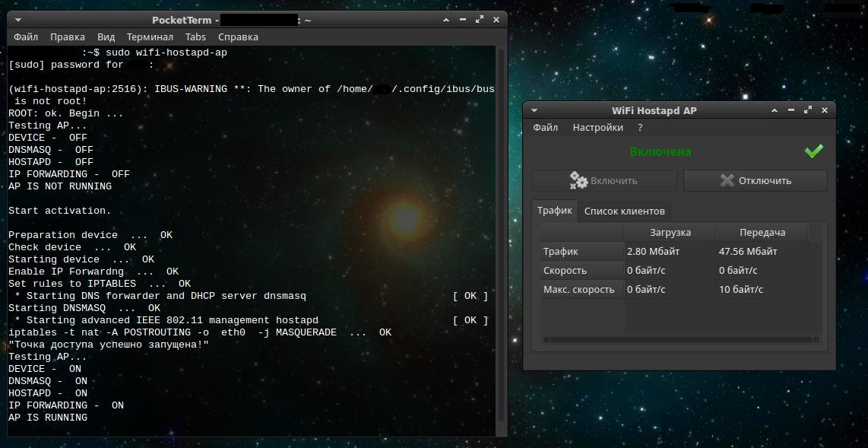Screen dimensions: 868x448
Task: Click the X icon on Отключить button
Action: click(x=727, y=180)
